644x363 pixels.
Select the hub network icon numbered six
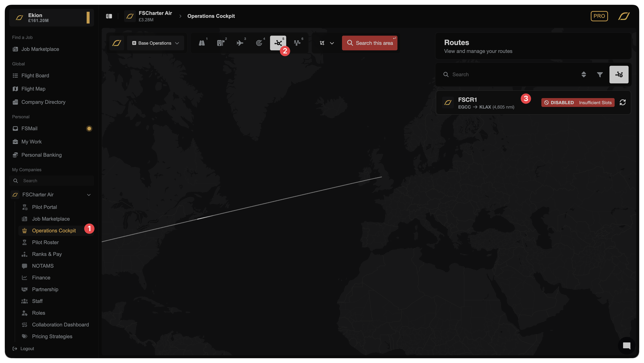[297, 43]
